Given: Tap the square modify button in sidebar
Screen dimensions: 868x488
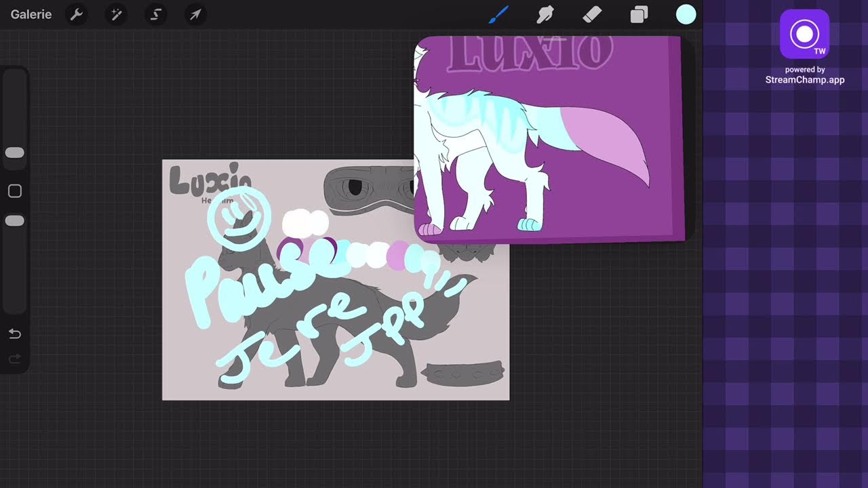Looking at the screenshot, I should pos(15,191).
